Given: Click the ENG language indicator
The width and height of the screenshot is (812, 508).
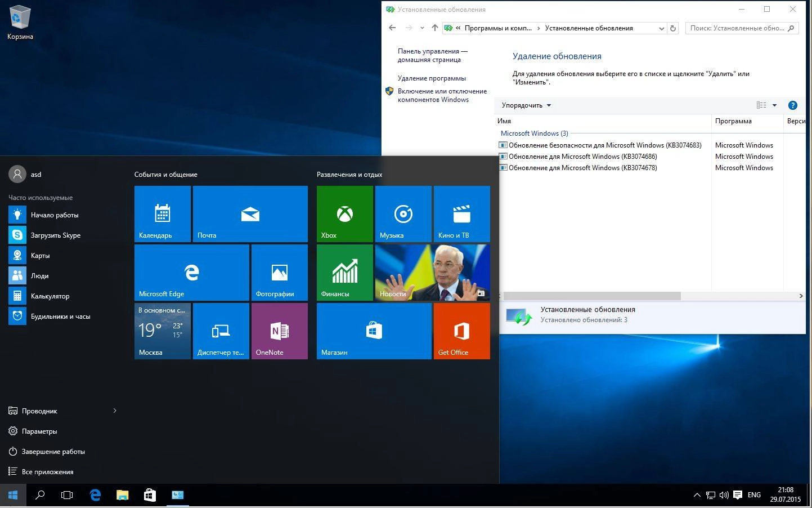Looking at the screenshot, I should (754, 496).
